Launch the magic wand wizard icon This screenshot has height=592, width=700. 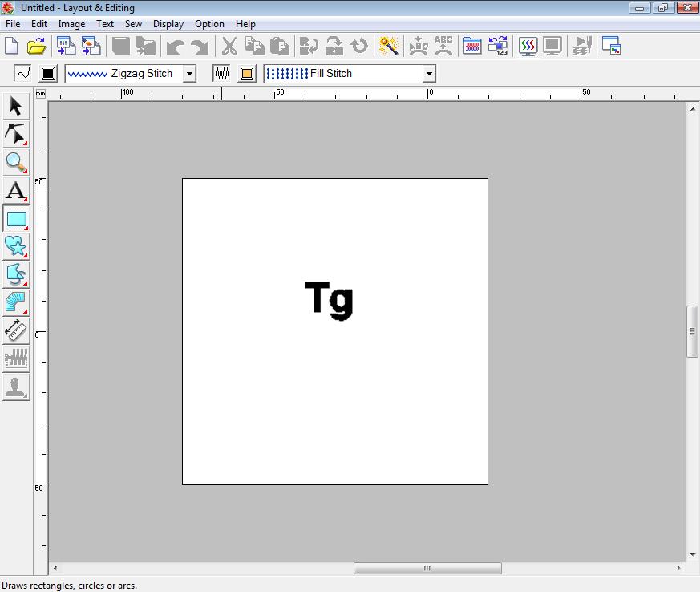(388, 46)
